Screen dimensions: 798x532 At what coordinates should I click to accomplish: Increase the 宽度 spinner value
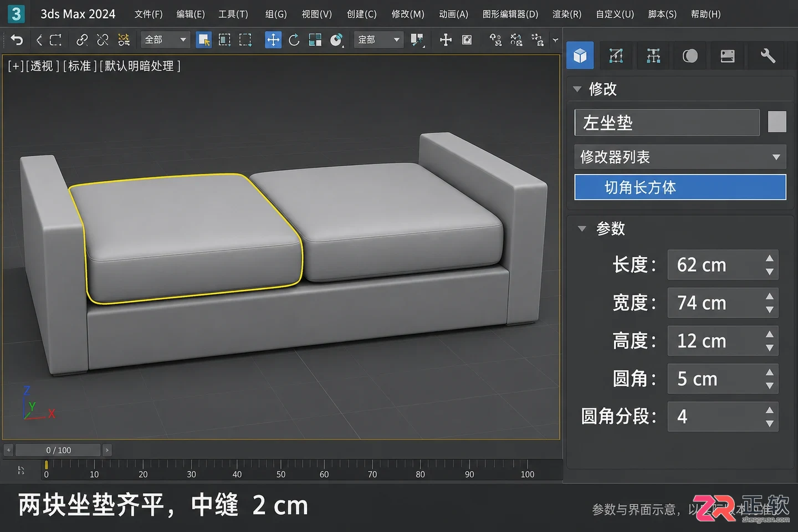(x=770, y=296)
